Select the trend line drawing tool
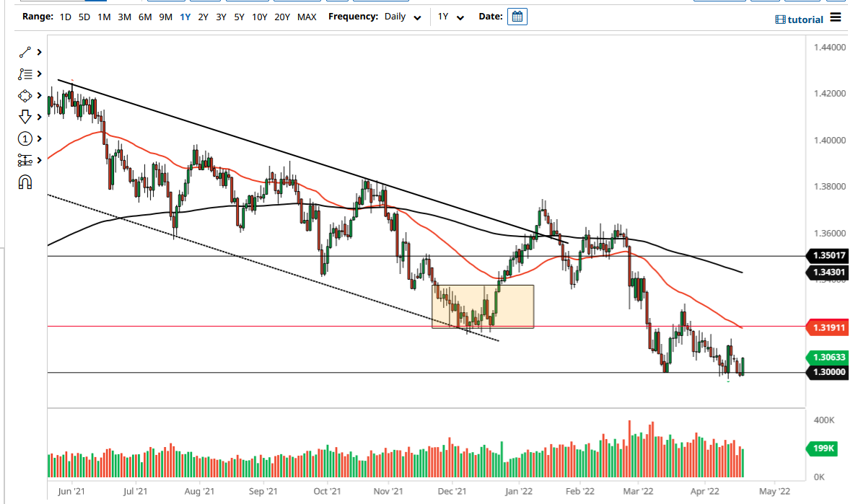This screenshot has width=853, height=504. pyautogui.click(x=24, y=52)
